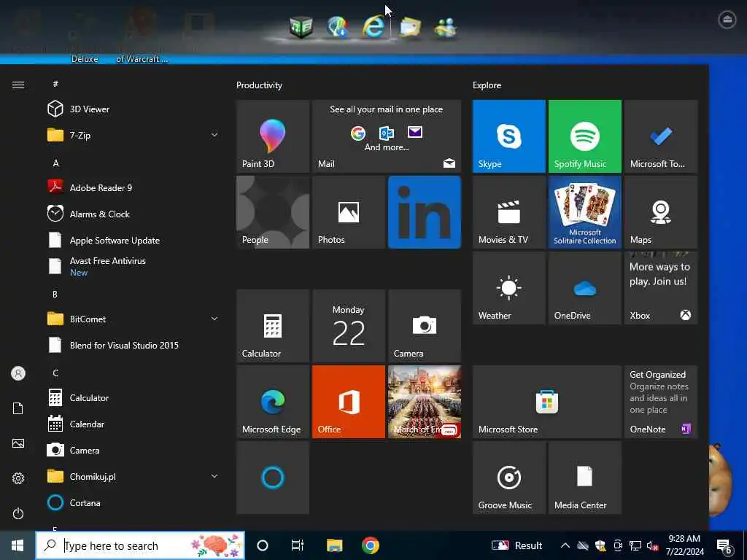Open the Paint 3D tile
This screenshot has width=747, height=560.
click(273, 136)
